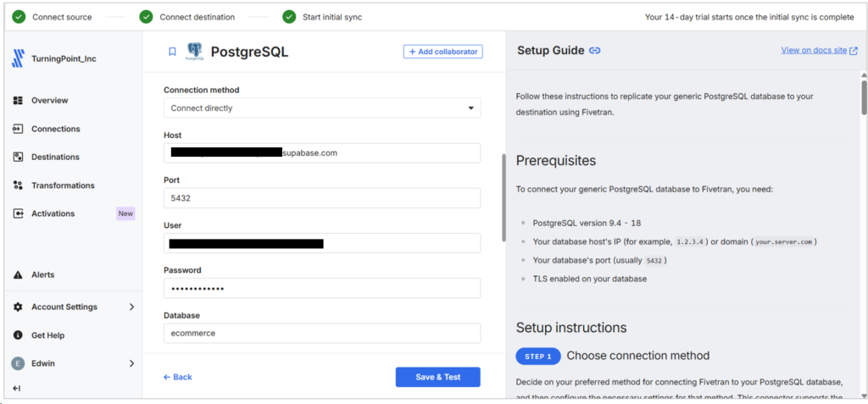Click the '1.2.3.4' example IP code
The width and height of the screenshot is (868, 404).
coord(690,242)
